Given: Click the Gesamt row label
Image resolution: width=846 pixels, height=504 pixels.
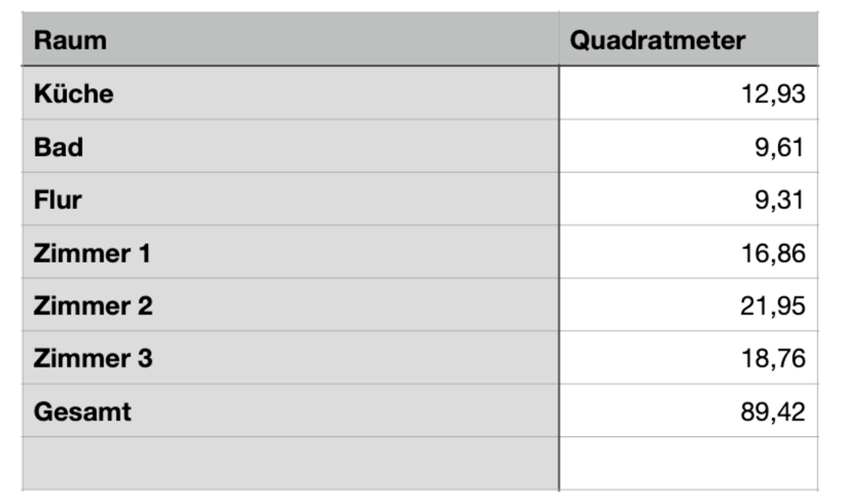Looking at the screenshot, I should click(82, 411).
